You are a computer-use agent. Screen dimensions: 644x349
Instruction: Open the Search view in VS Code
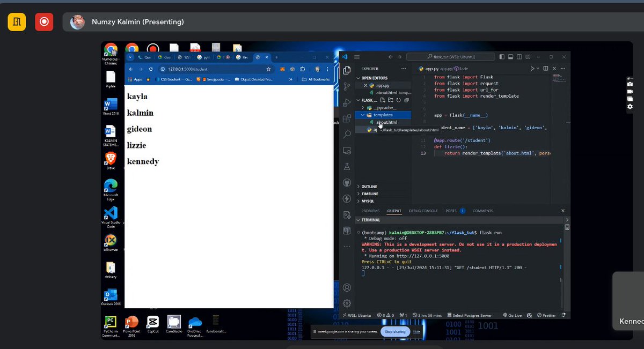click(347, 135)
